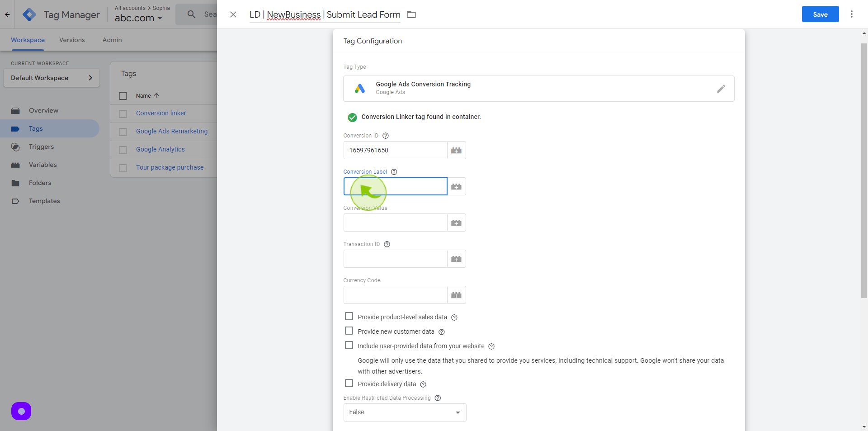Show help for Transaction ID
The width and height of the screenshot is (868, 431).
pyautogui.click(x=387, y=244)
